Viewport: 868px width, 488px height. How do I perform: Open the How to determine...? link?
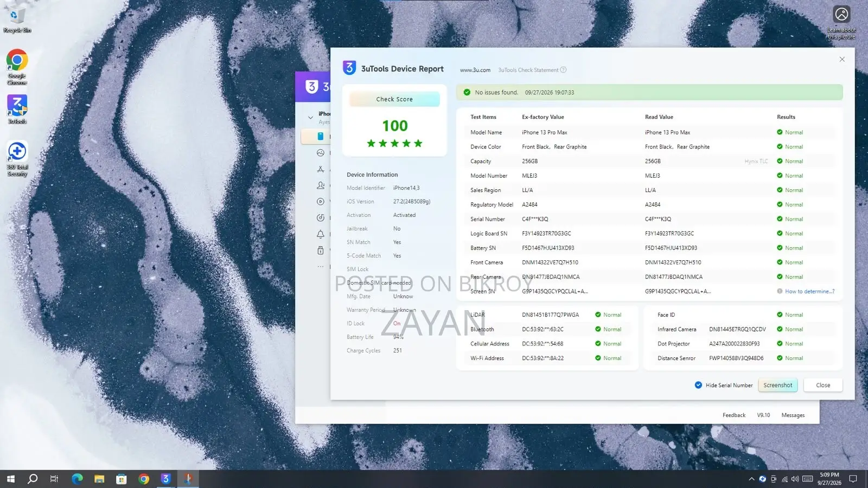coord(810,291)
